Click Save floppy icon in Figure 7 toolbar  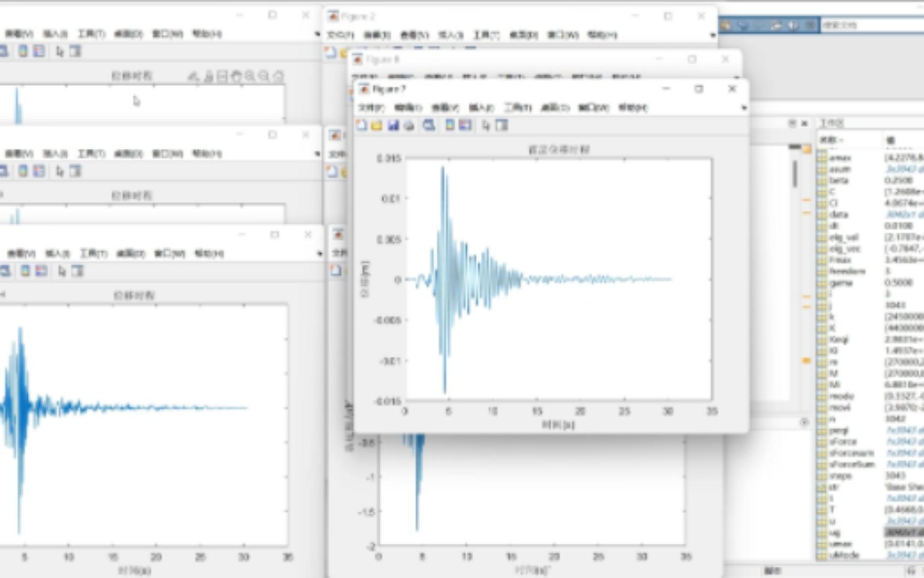[x=393, y=125]
